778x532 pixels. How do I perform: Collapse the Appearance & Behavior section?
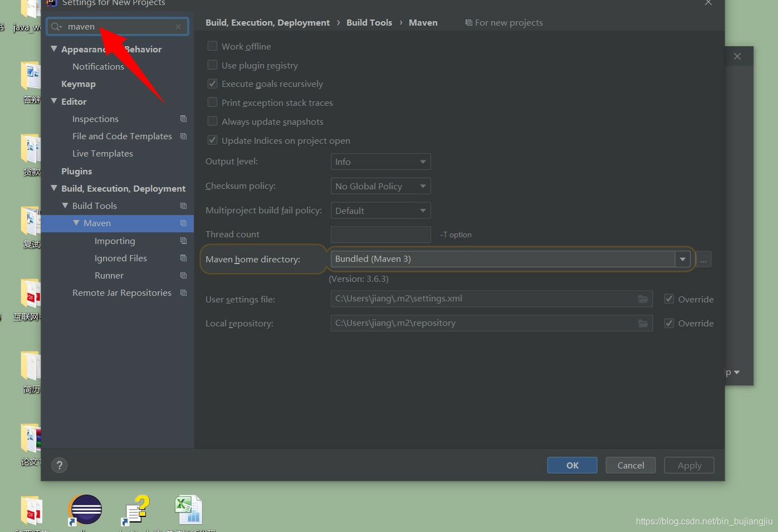click(x=54, y=49)
